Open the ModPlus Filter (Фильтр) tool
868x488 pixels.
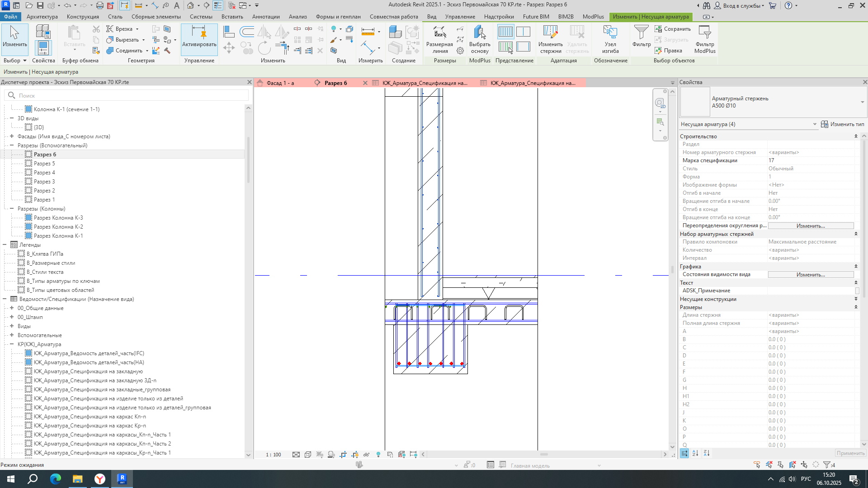coord(705,39)
